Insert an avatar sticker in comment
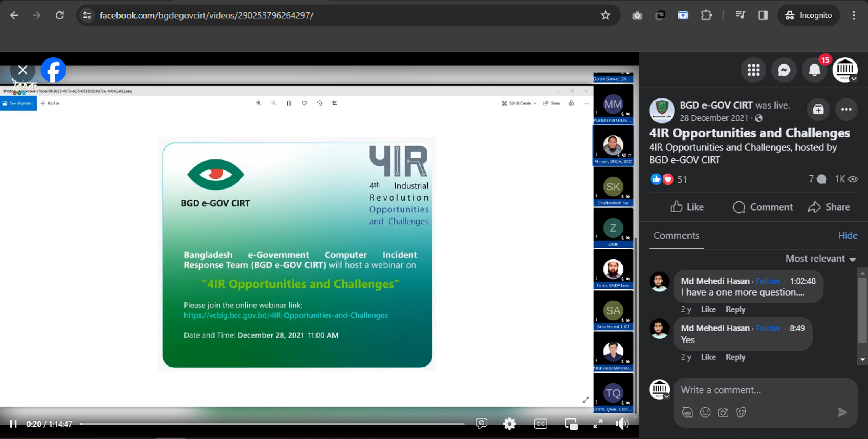Viewport: 868px width, 439px height. coord(687,412)
